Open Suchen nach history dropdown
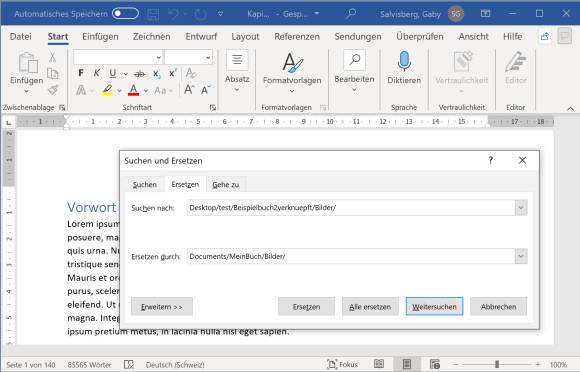The height and width of the screenshot is (372, 580). [x=521, y=207]
